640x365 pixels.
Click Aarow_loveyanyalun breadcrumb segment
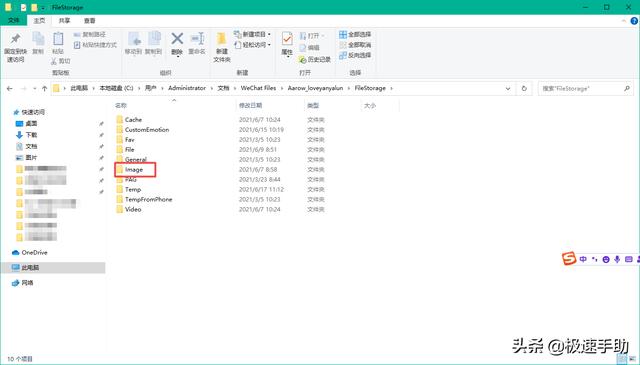[x=315, y=88]
